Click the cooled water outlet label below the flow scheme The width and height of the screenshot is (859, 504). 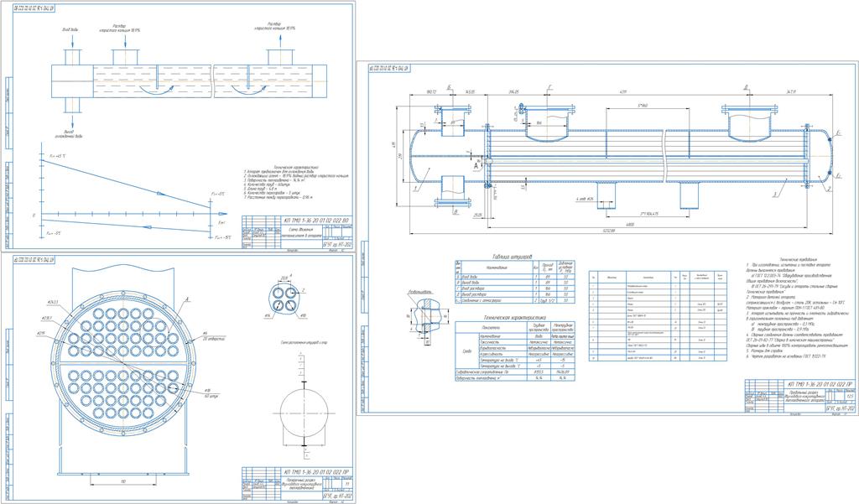coord(70,133)
